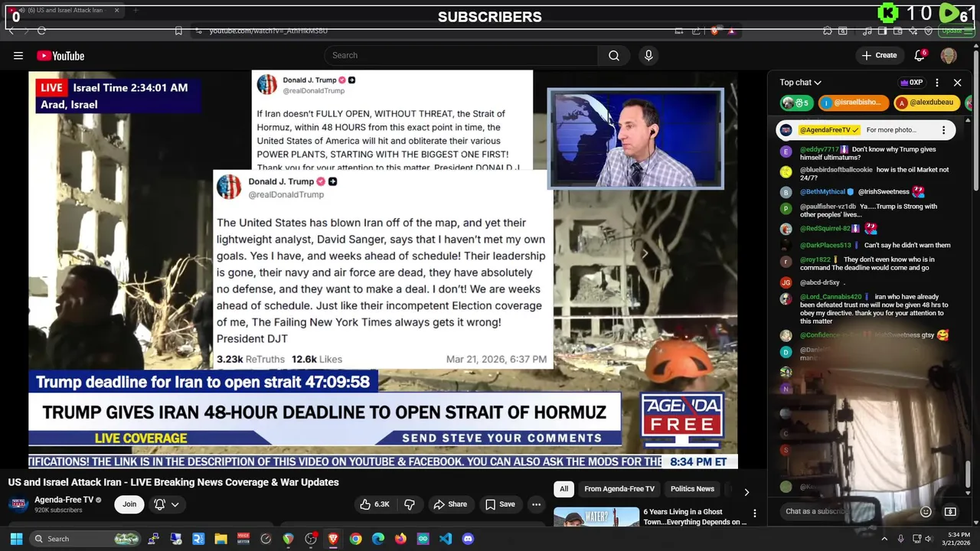Close the live chat panel
This screenshot has height=551, width=980.
(x=957, y=83)
